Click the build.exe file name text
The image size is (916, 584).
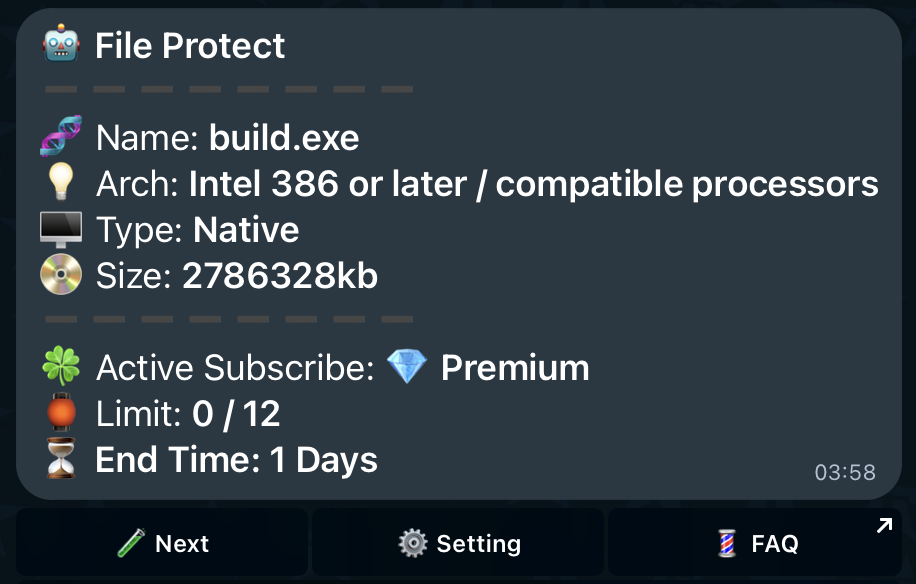tap(284, 138)
